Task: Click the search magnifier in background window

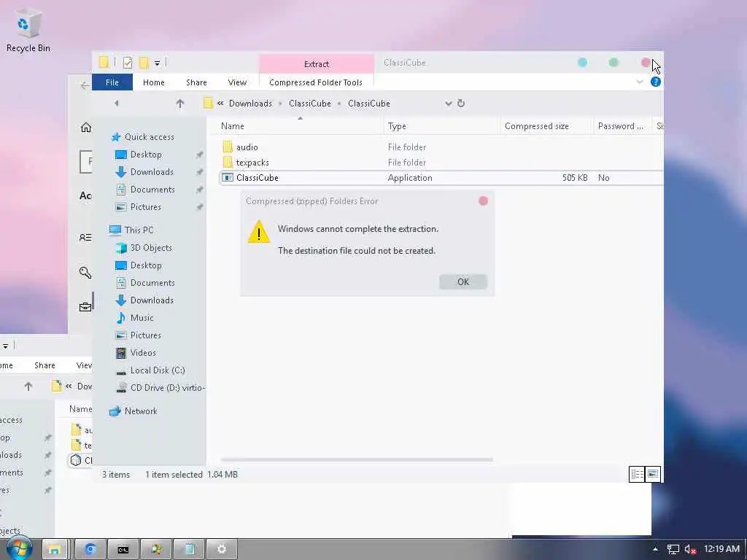Action: (85, 273)
